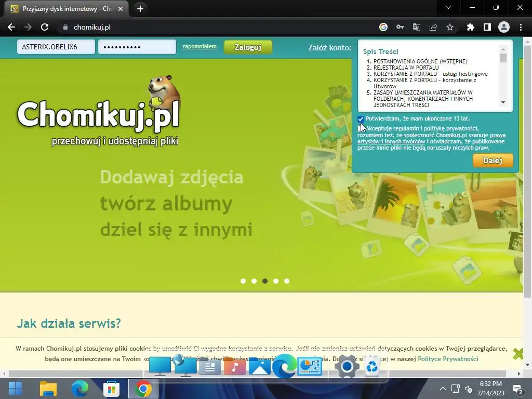Screen dimensions: 532x399
Task: Open the taskbar display network icon
Action: 455,389
